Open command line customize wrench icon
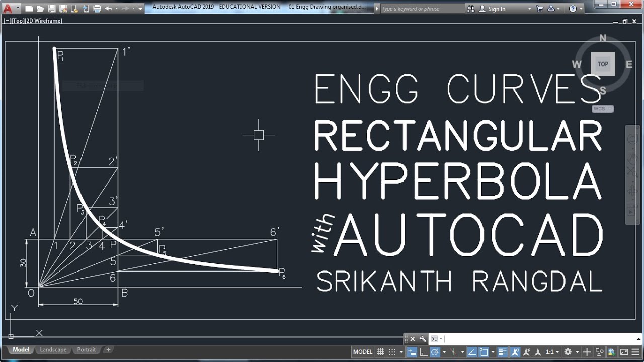 point(423,339)
